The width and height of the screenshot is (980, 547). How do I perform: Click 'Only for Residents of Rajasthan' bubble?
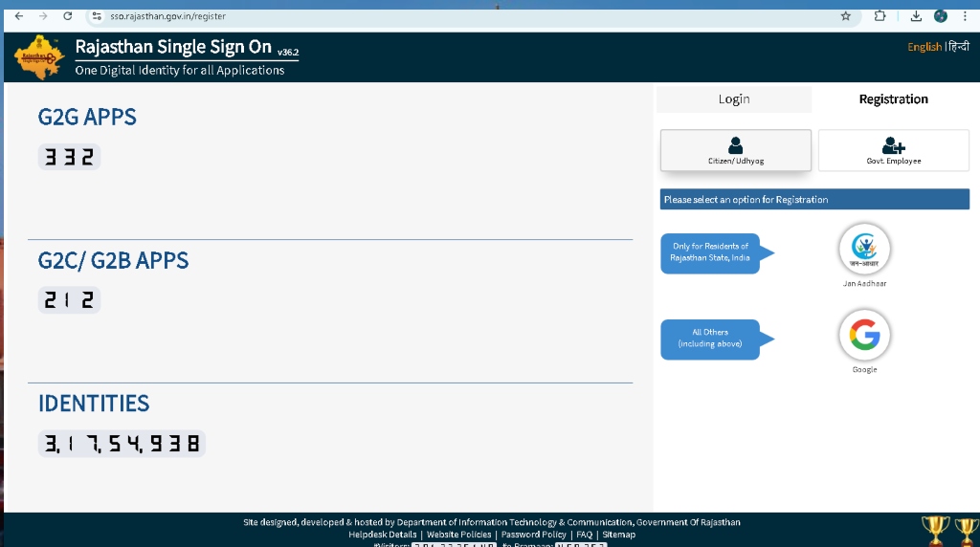[x=710, y=252]
